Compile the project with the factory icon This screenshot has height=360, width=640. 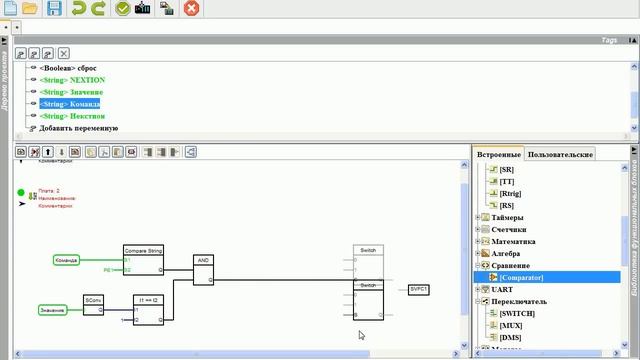tap(142, 8)
